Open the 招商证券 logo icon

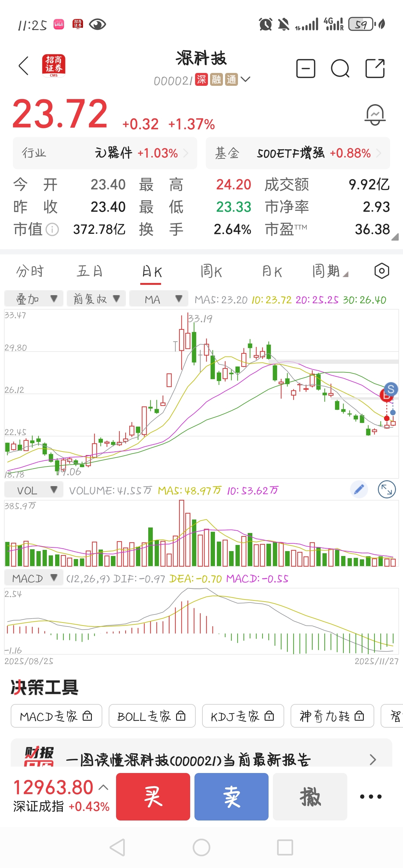pyautogui.click(x=54, y=66)
